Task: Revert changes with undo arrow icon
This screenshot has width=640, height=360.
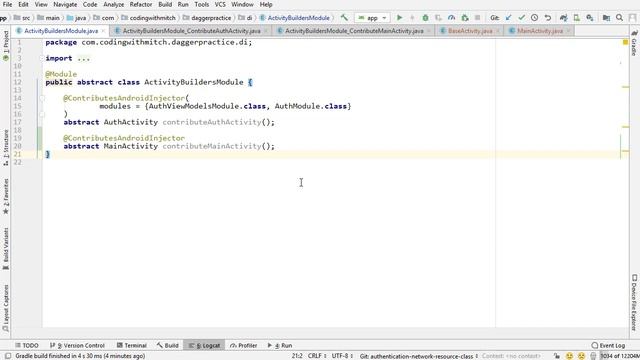Action: [x=548, y=18]
